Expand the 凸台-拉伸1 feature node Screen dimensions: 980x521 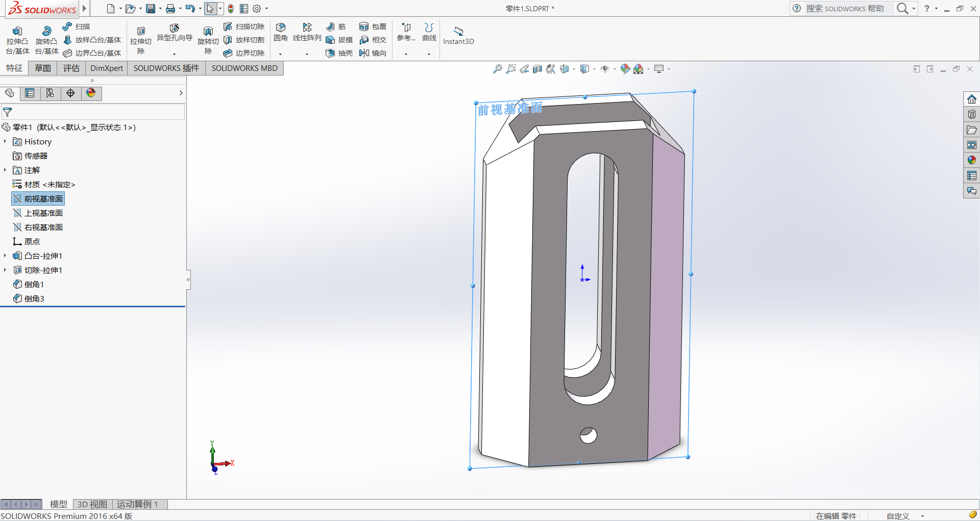[x=5, y=256]
